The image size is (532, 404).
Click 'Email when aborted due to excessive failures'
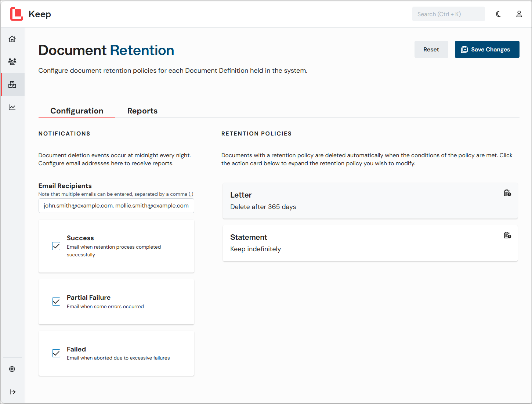click(118, 358)
